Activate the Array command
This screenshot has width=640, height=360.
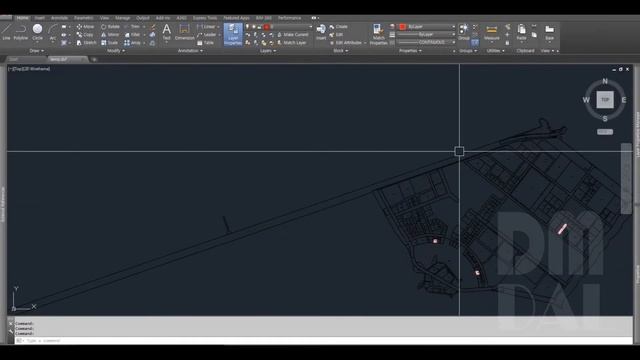(133, 42)
